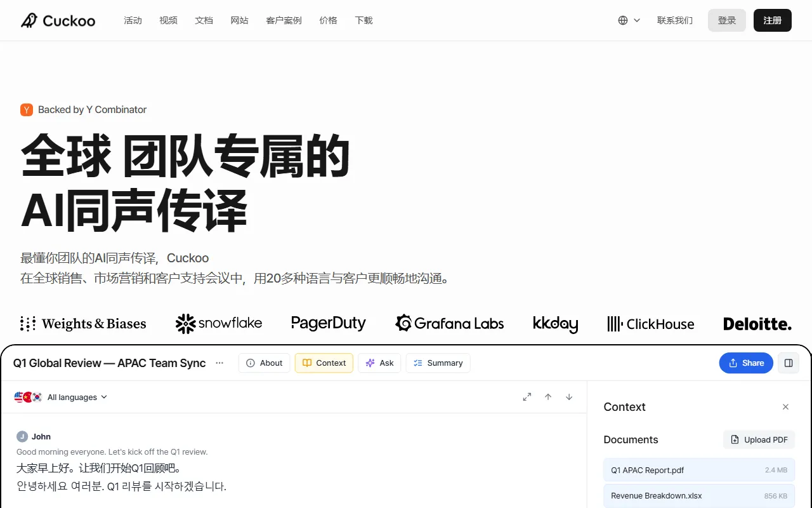Select the Q1 APAC Report.pdf document

tap(647, 470)
